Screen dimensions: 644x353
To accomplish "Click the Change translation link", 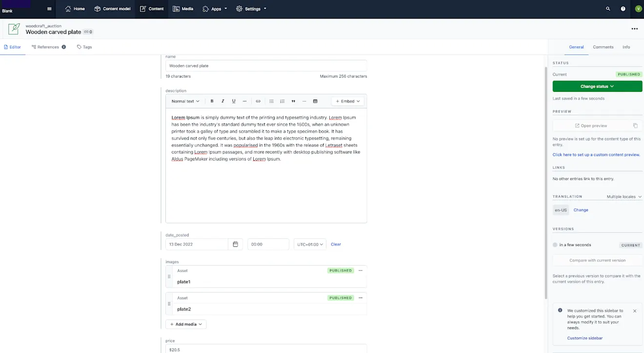I will [x=581, y=210].
